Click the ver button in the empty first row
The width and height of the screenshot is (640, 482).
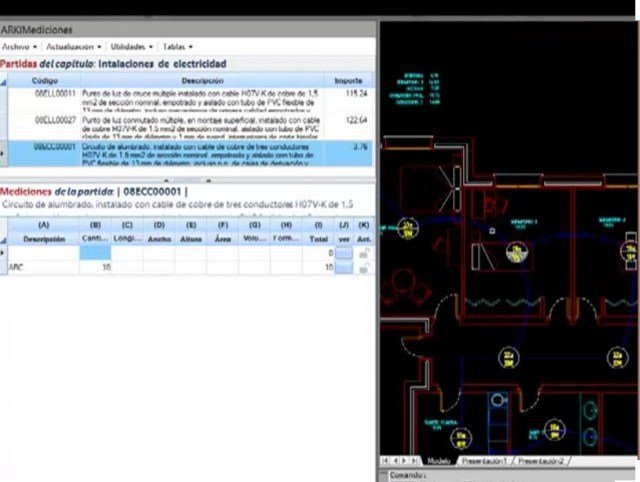pos(344,253)
